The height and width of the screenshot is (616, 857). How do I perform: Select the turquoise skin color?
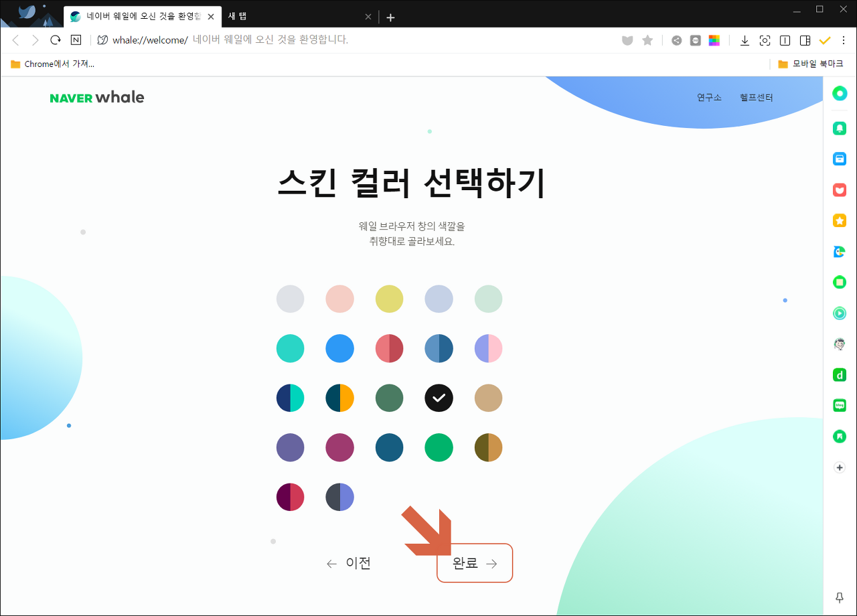tap(290, 348)
